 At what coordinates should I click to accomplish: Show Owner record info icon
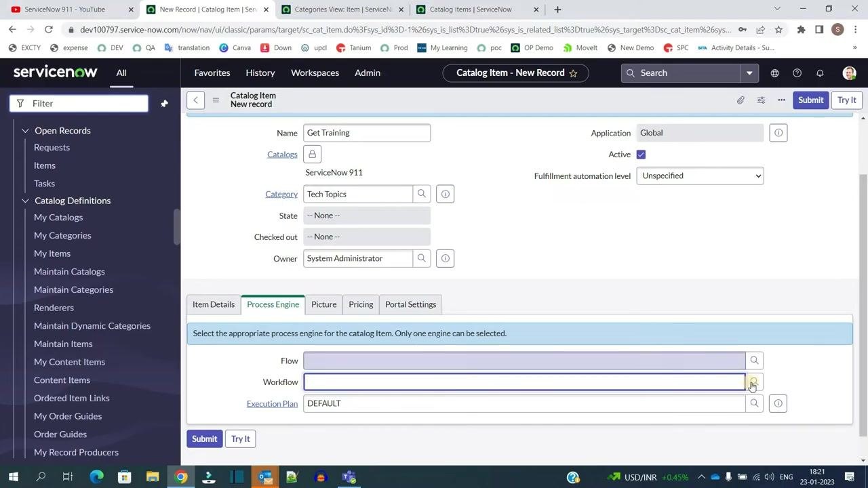[x=446, y=258]
